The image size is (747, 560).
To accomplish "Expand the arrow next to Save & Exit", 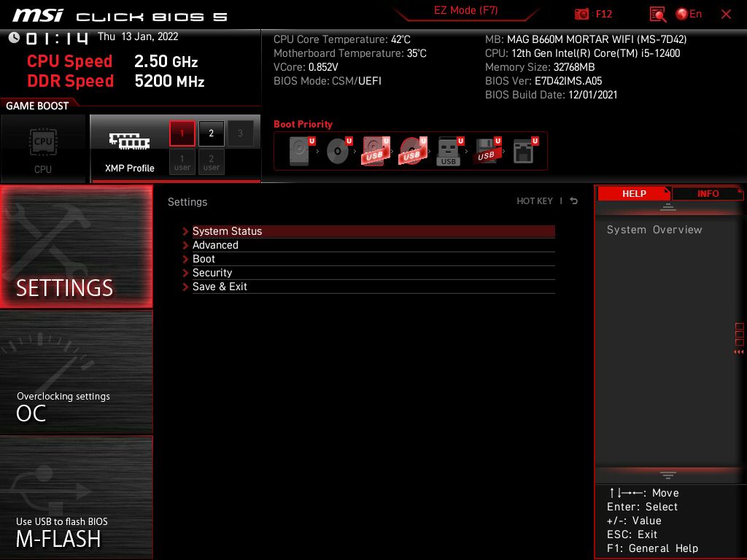I will click(x=185, y=287).
